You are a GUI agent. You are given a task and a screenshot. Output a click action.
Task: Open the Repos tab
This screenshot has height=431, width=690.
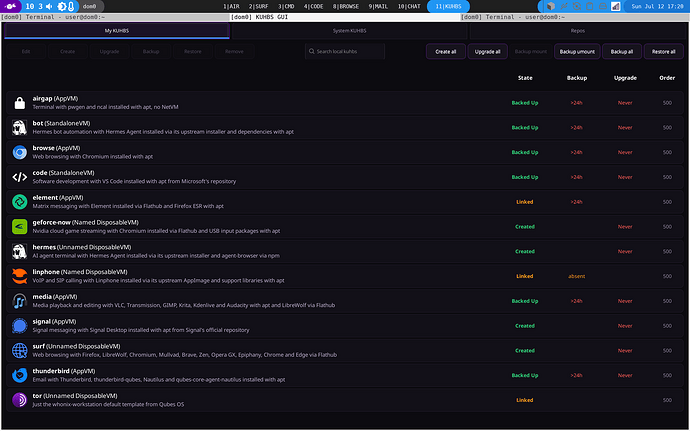577,31
